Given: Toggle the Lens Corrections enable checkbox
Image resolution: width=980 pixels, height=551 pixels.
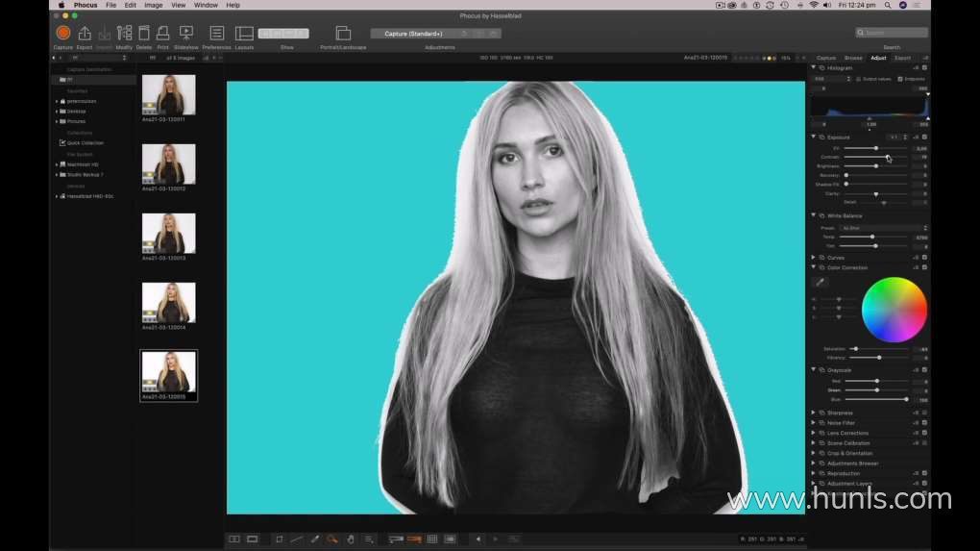Looking at the screenshot, I should [924, 433].
